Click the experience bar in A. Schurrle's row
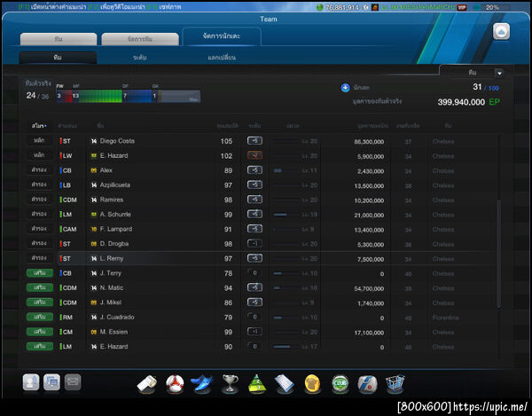The image size is (532, 416). pyautogui.click(x=286, y=215)
